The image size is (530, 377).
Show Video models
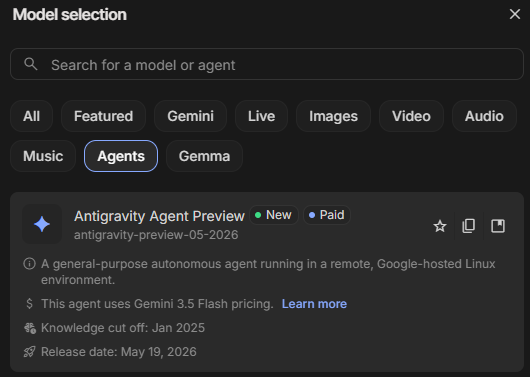tap(411, 116)
